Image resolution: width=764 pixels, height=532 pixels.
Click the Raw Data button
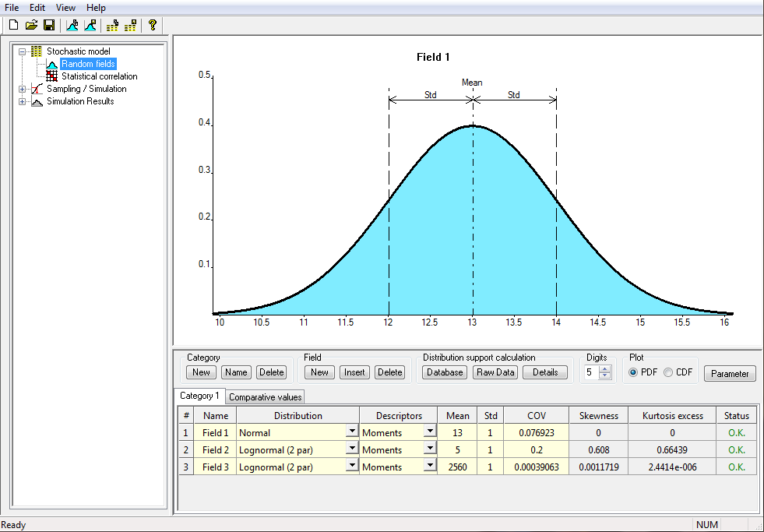[495, 372]
